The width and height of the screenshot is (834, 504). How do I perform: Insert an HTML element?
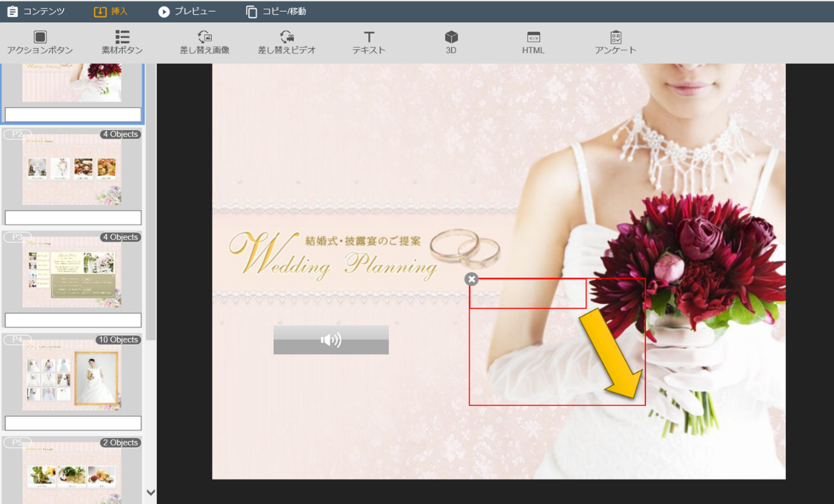pyautogui.click(x=533, y=37)
